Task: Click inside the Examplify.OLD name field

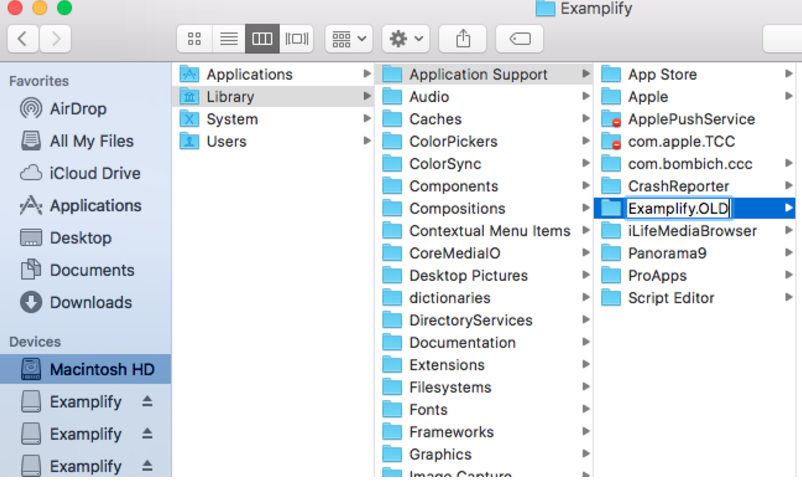Action: [x=679, y=209]
